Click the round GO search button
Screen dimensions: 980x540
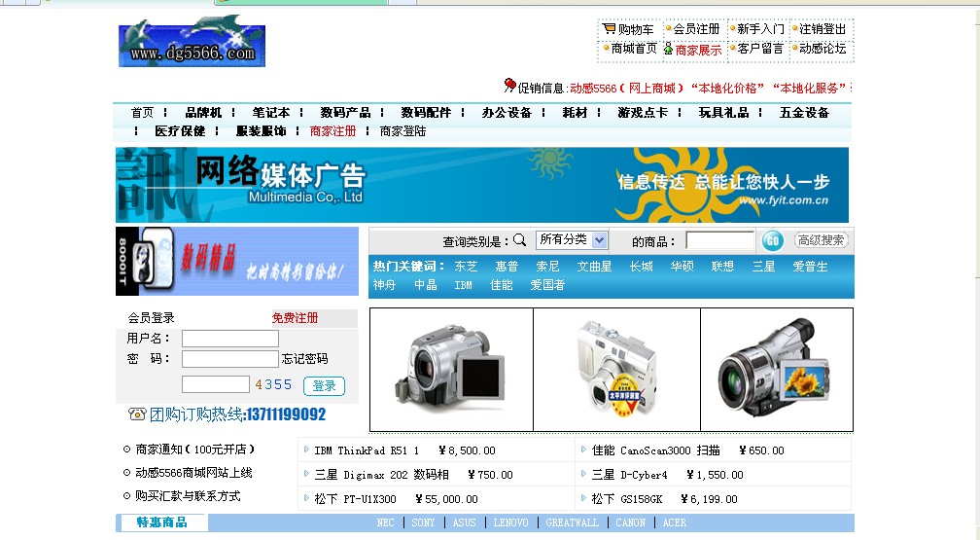(x=773, y=240)
